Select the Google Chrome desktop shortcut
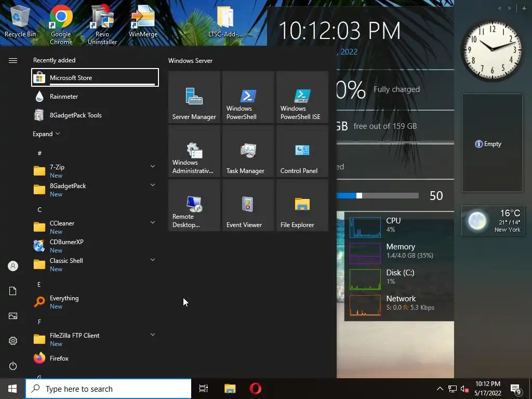This screenshot has height=399, width=532. [x=61, y=24]
